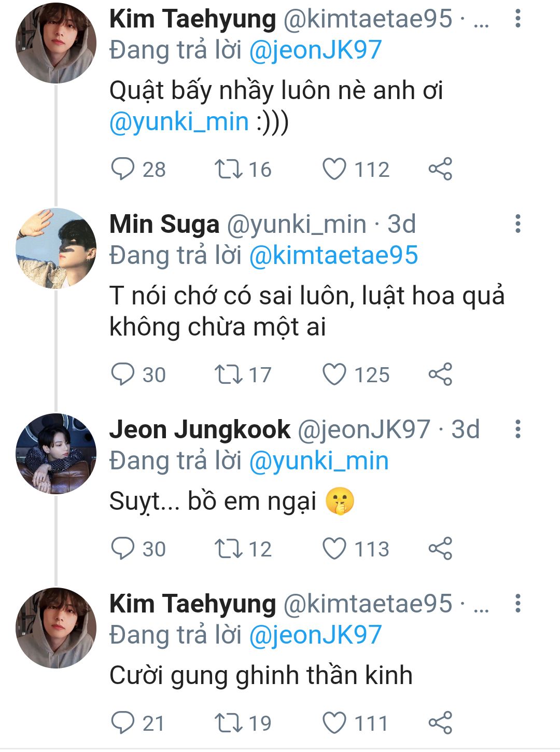Viewport: 560px width, 752px height.
Task: Like Jeon Jungkook's "Suyt... bồ em ngại" tweet
Action: point(334,549)
